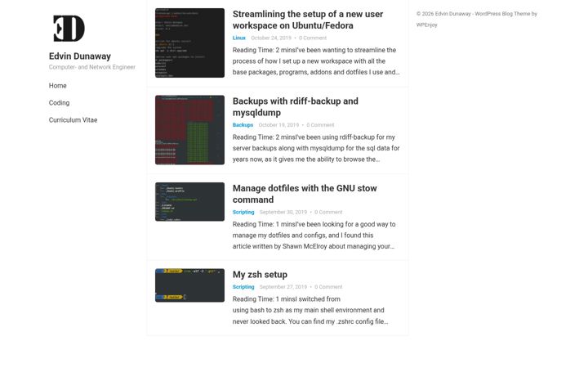Click 'Computer- and Network Engineer' tagline
The image size is (588, 368).
coord(91,67)
